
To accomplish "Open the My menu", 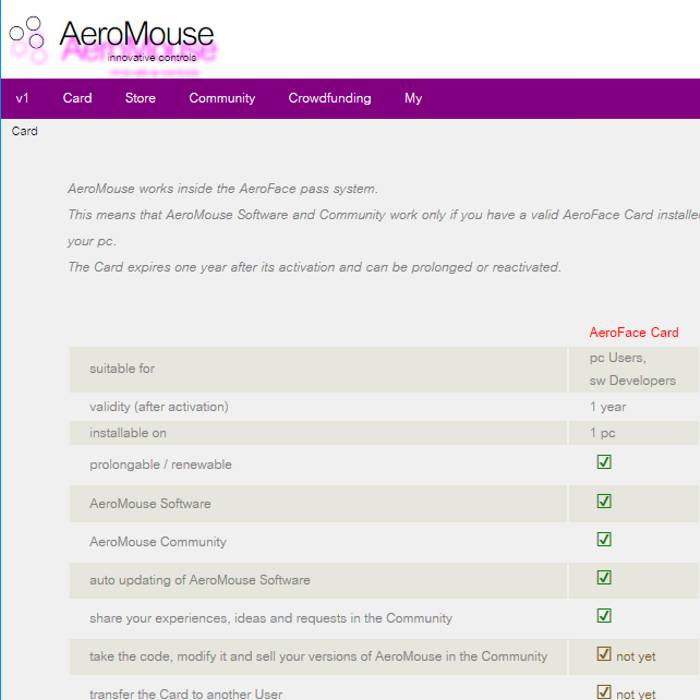I will coord(413,98).
